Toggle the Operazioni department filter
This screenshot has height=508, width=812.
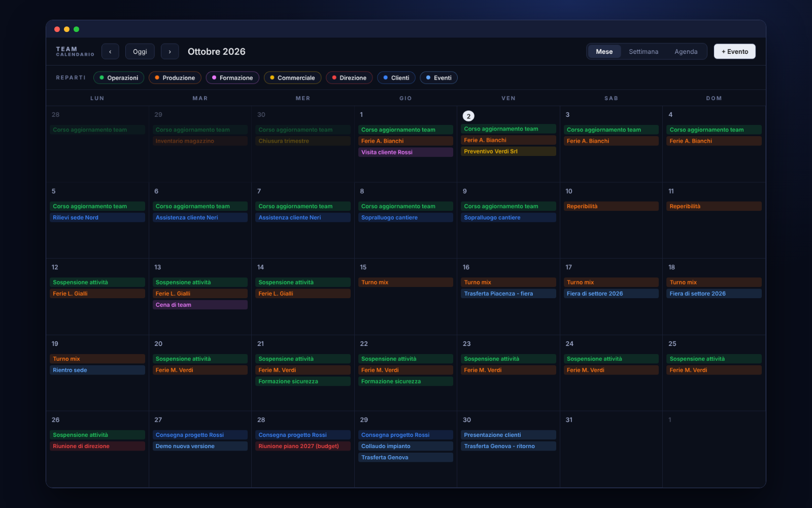[119, 78]
